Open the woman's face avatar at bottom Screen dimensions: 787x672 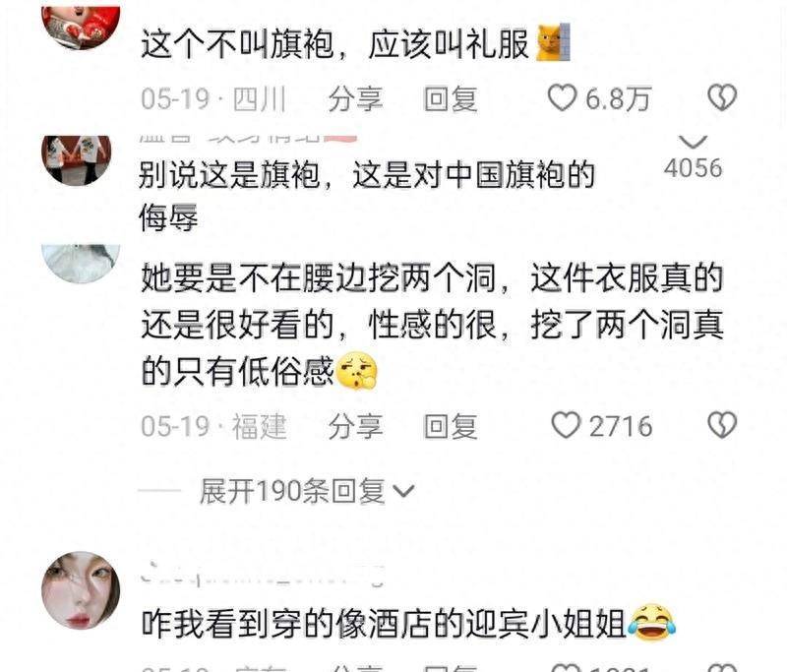click(x=81, y=589)
